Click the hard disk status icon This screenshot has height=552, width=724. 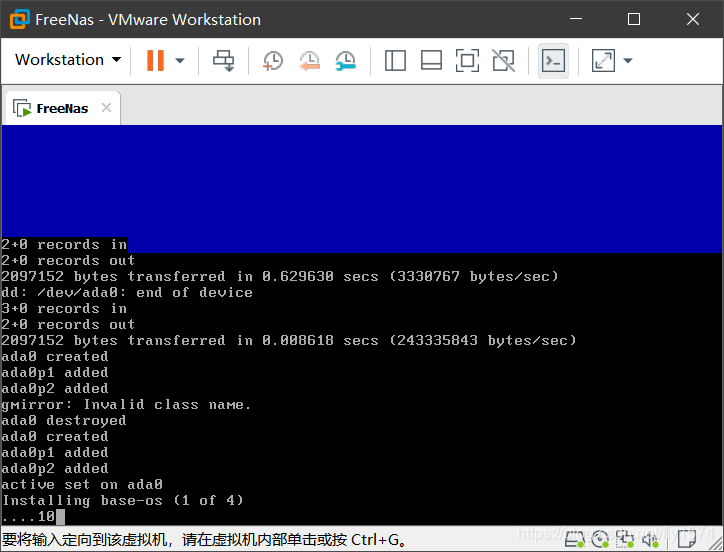coord(575,539)
